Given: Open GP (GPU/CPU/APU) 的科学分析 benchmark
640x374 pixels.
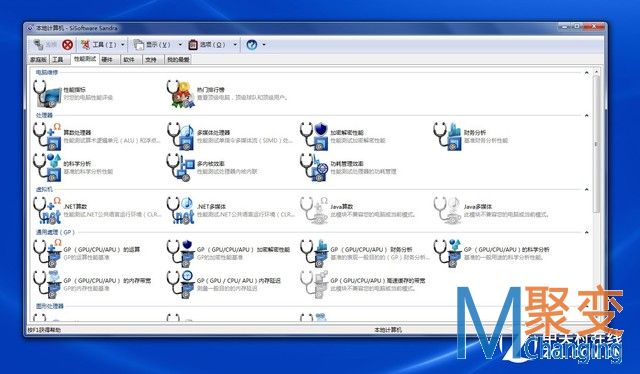Looking at the screenshot, I should [x=491, y=253].
